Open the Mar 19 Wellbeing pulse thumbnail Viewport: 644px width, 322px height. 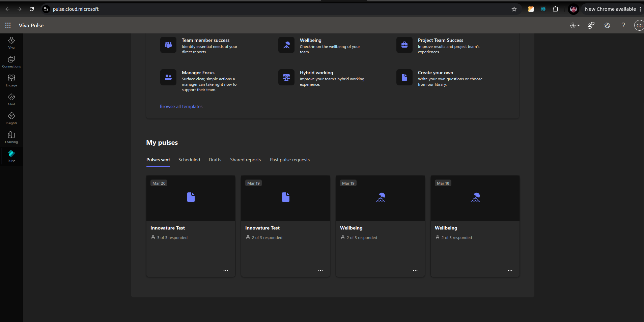(381, 198)
